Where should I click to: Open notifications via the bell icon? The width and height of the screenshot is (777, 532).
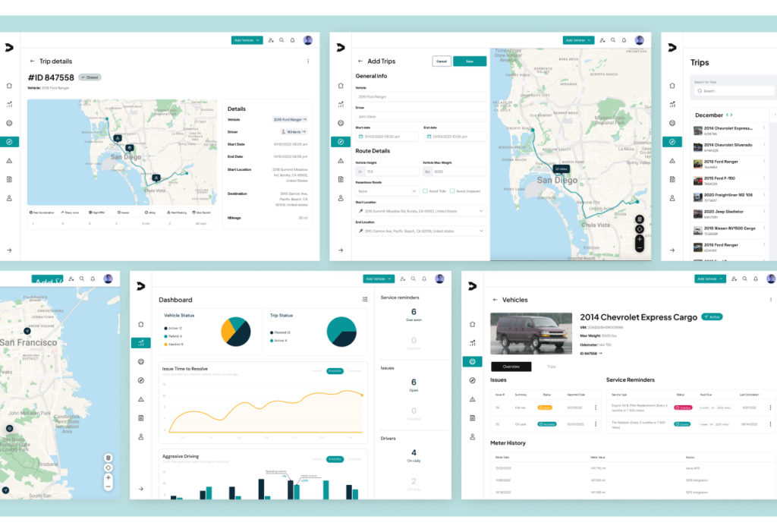point(292,40)
